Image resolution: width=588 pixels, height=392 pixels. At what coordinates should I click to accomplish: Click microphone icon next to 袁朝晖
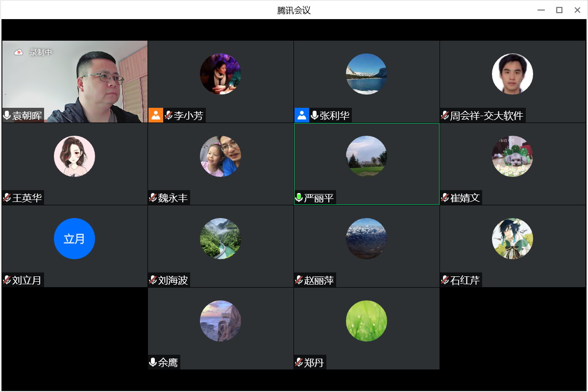click(7, 116)
